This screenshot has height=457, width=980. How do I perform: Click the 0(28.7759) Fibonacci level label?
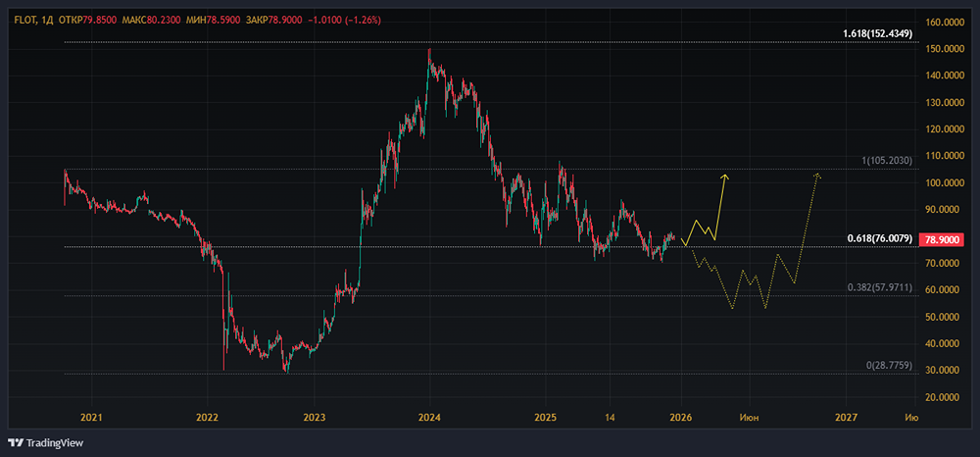click(890, 365)
